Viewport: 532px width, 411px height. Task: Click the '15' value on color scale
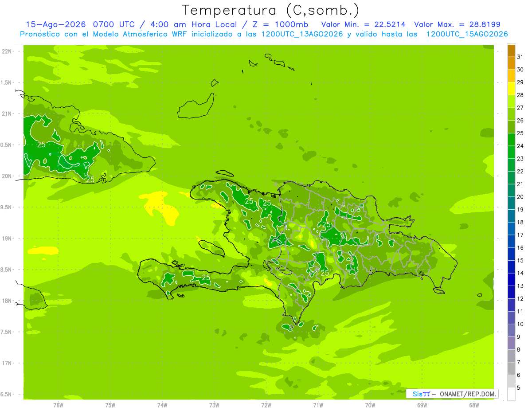520,260
